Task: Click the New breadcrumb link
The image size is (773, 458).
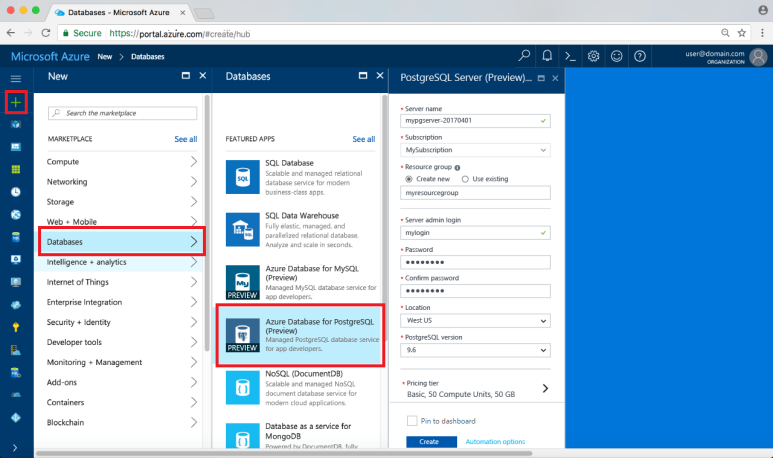Action: tap(105, 57)
